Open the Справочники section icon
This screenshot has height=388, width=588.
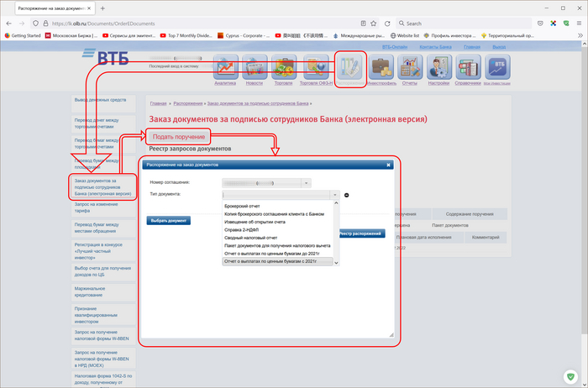pos(468,67)
